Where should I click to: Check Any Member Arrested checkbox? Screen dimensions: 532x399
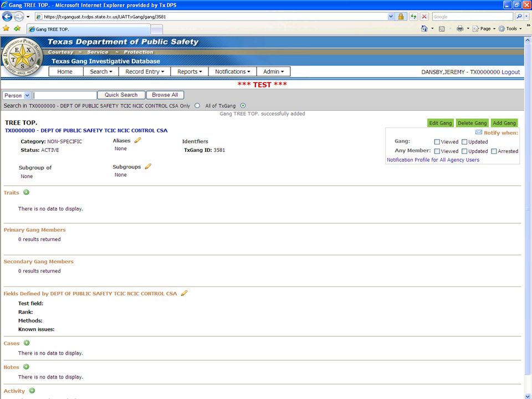point(494,151)
